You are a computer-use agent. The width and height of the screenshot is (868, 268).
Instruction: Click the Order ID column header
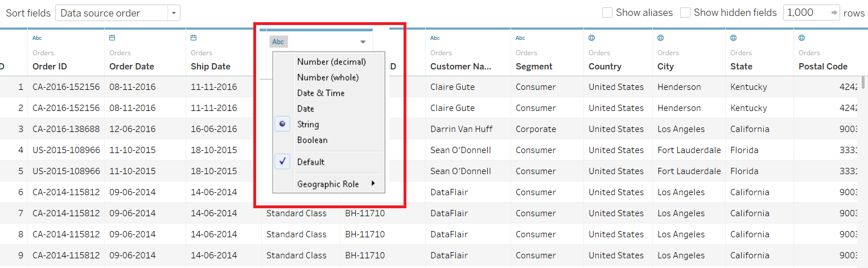[x=50, y=67]
